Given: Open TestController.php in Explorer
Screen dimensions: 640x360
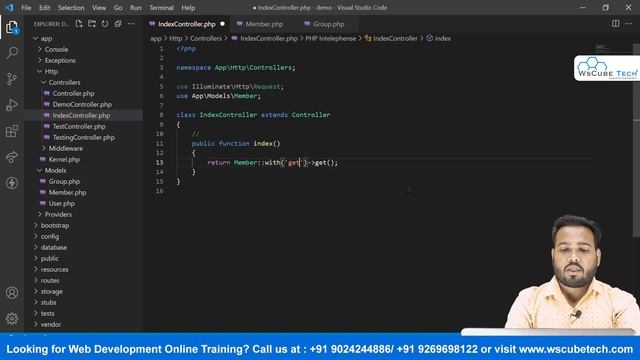Looking at the screenshot, I should tap(79, 127).
